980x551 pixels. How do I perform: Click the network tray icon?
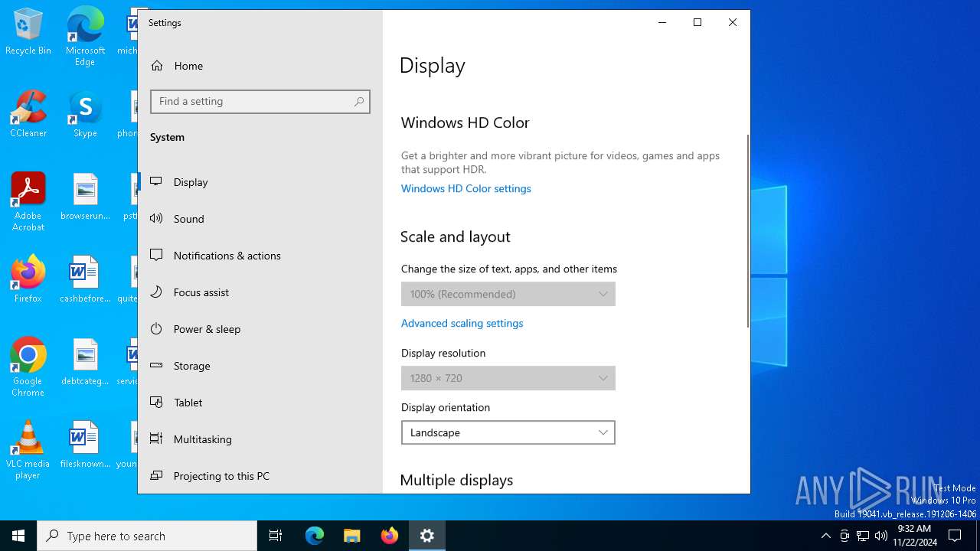(x=863, y=536)
